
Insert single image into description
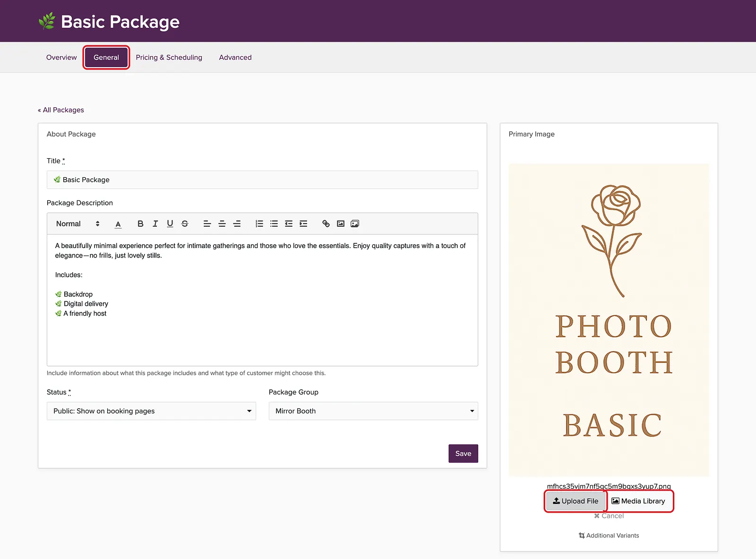[x=341, y=224]
